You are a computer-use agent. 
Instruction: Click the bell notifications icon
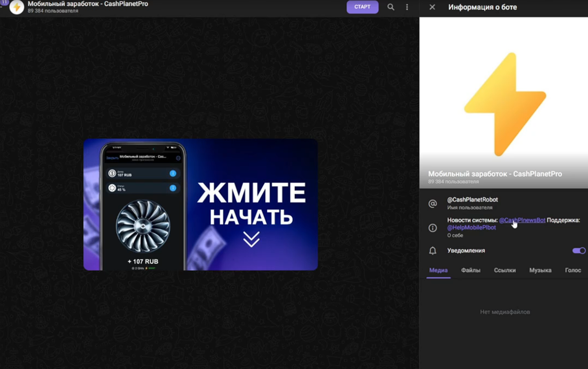click(x=433, y=250)
